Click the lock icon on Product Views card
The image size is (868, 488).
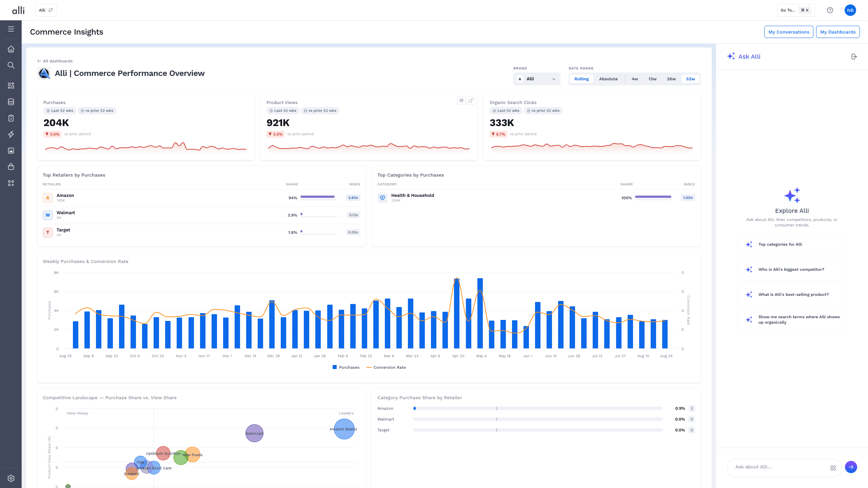pyautogui.click(x=471, y=100)
